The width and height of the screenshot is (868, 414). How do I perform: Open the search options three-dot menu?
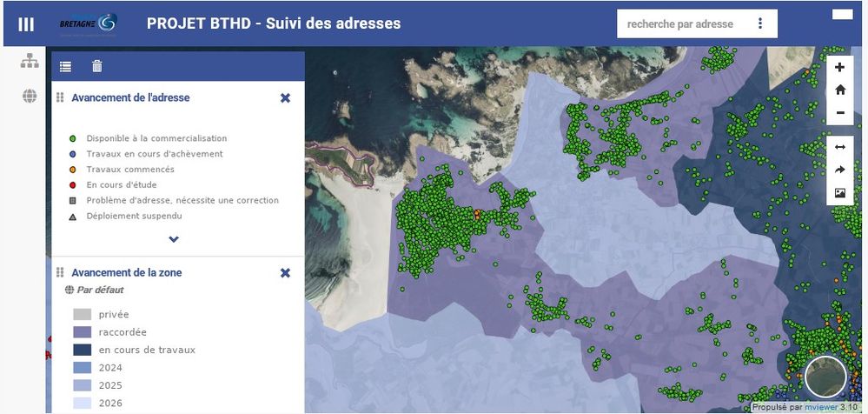pyautogui.click(x=760, y=24)
